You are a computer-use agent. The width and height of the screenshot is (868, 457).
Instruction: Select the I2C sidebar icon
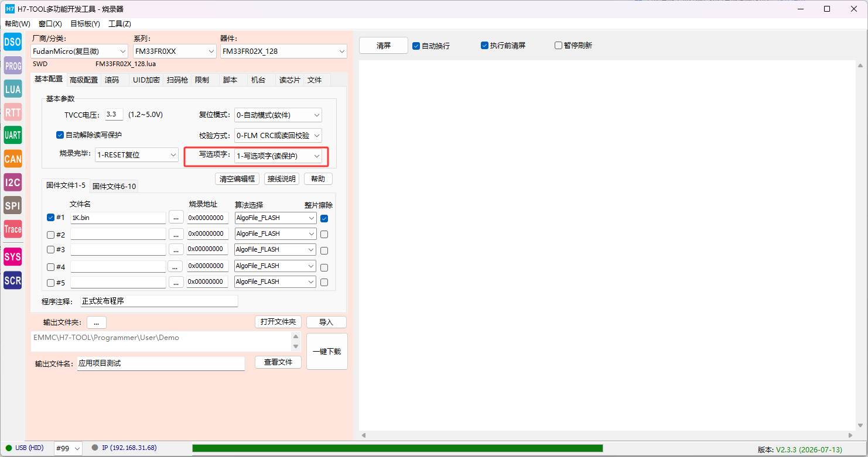12,182
